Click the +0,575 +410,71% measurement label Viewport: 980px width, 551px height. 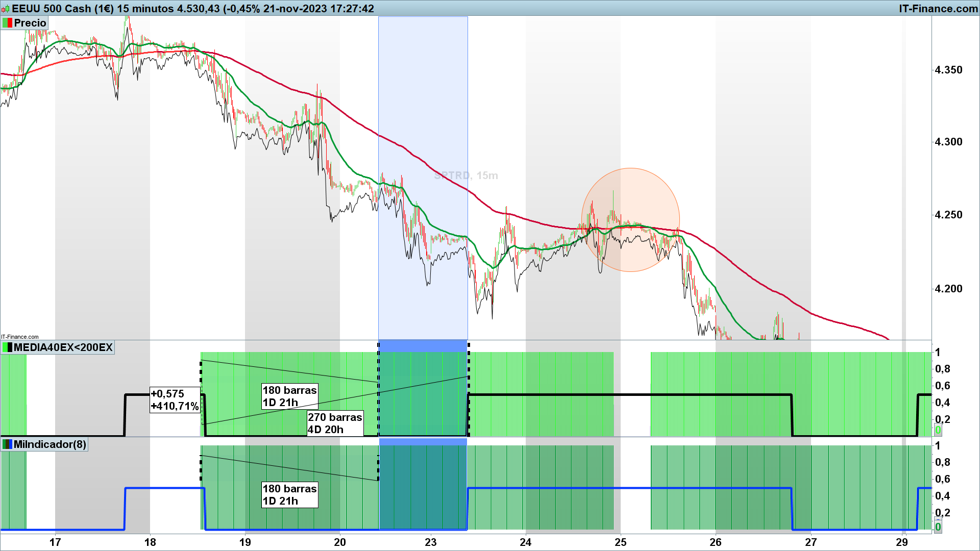175,400
